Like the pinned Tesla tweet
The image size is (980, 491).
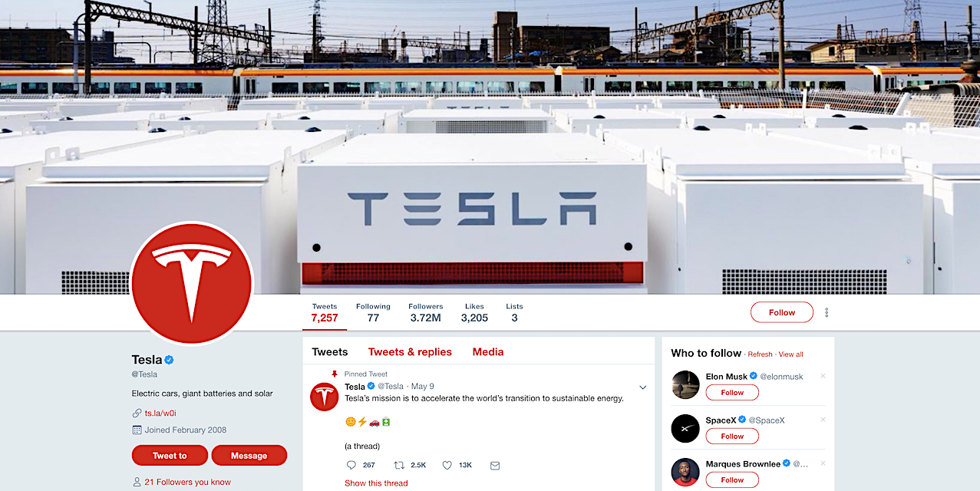(447, 464)
